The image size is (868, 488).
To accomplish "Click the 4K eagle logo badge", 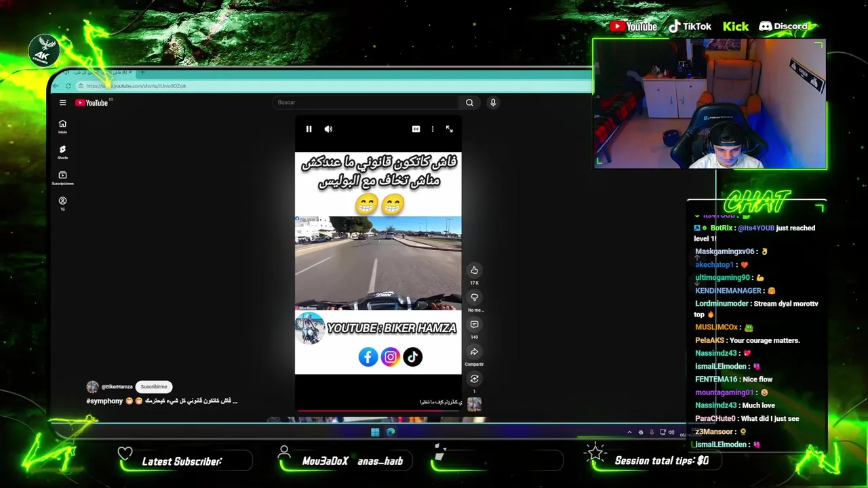I will pyautogui.click(x=44, y=51).
